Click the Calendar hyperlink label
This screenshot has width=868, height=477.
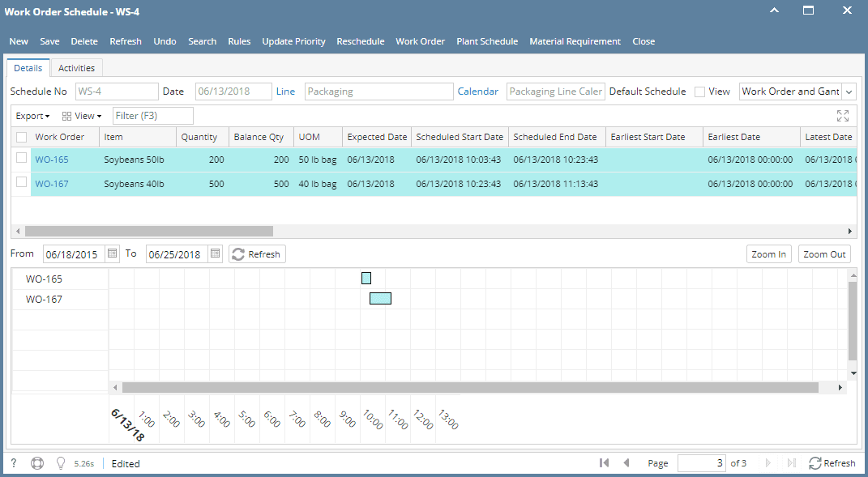(x=477, y=92)
